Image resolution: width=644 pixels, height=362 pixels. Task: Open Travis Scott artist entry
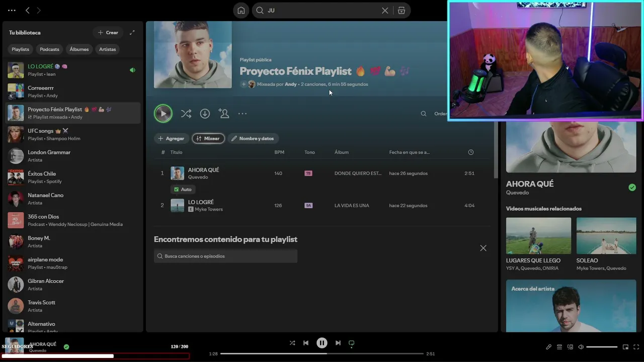pyautogui.click(x=73, y=306)
